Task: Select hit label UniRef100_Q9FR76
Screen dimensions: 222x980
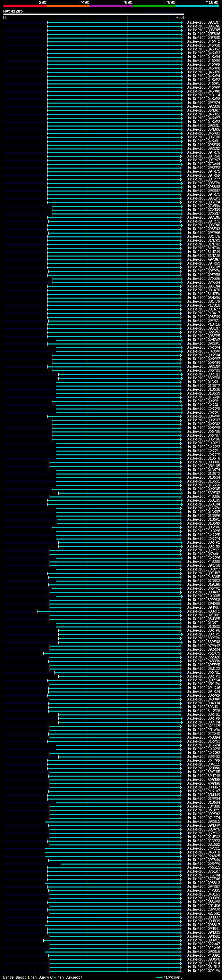Action: [203, 153]
